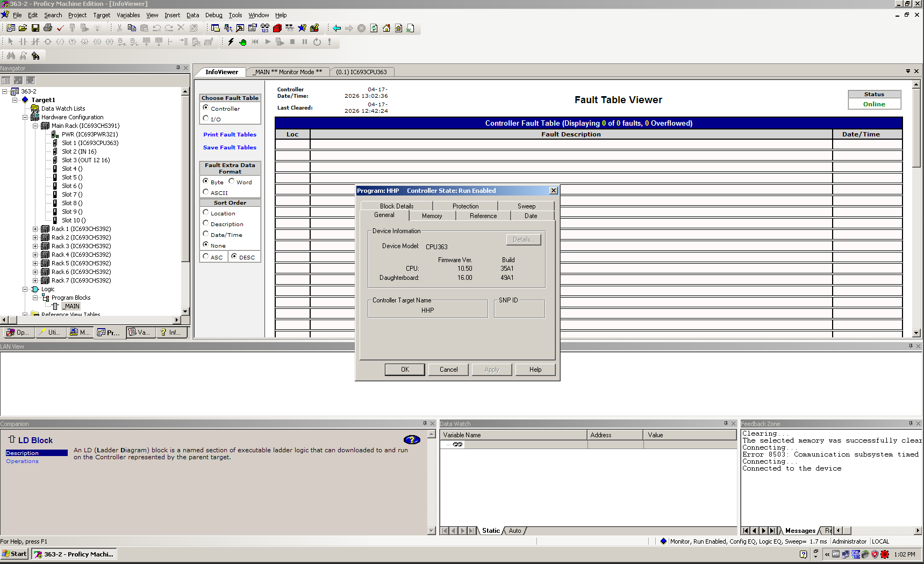Click the Windows Start button
Image resolution: width=924 pixels, height=564 pixels.
pos(15,554)
